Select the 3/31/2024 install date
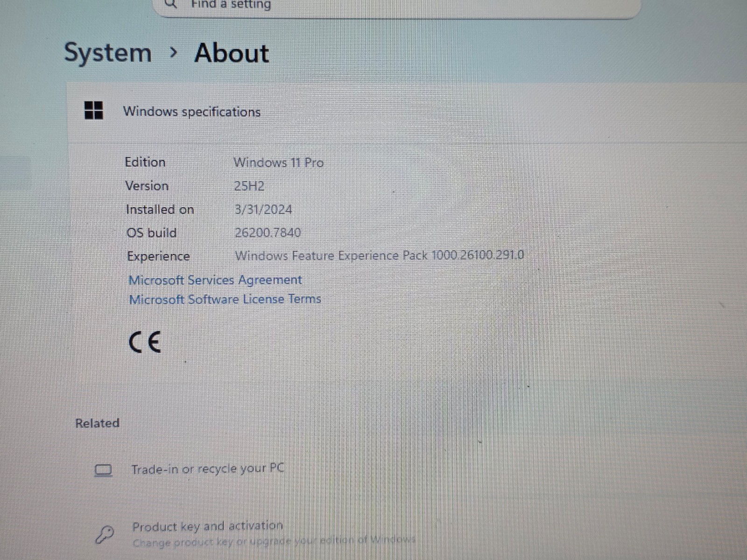Screen dimensions: 747x560 263,210
